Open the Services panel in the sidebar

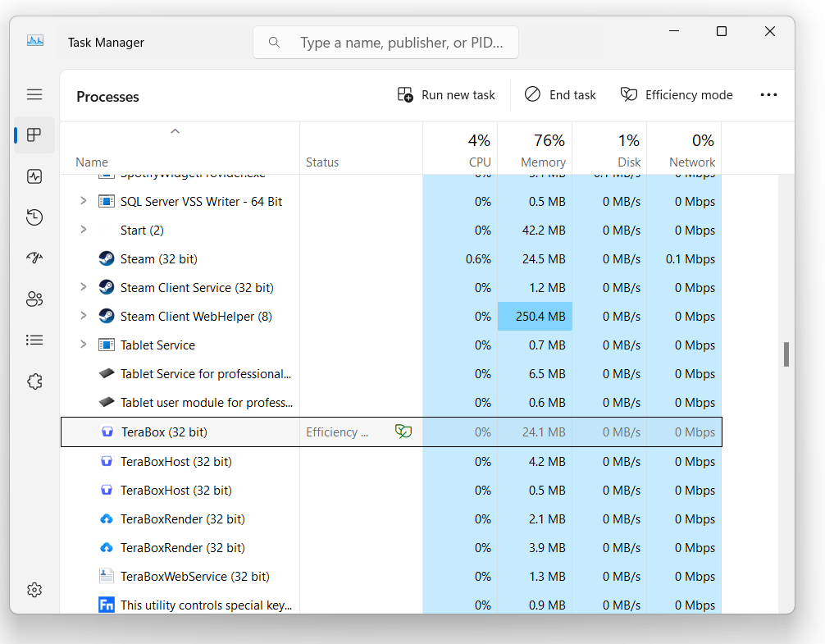pos(34,381)
